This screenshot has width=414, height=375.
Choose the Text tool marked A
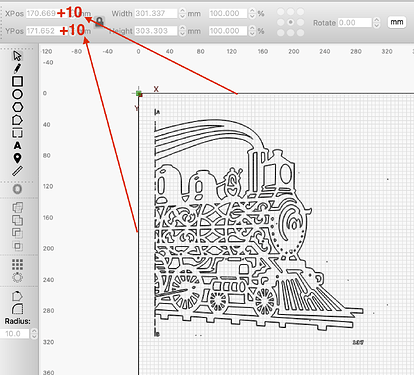tap(17, 146)
